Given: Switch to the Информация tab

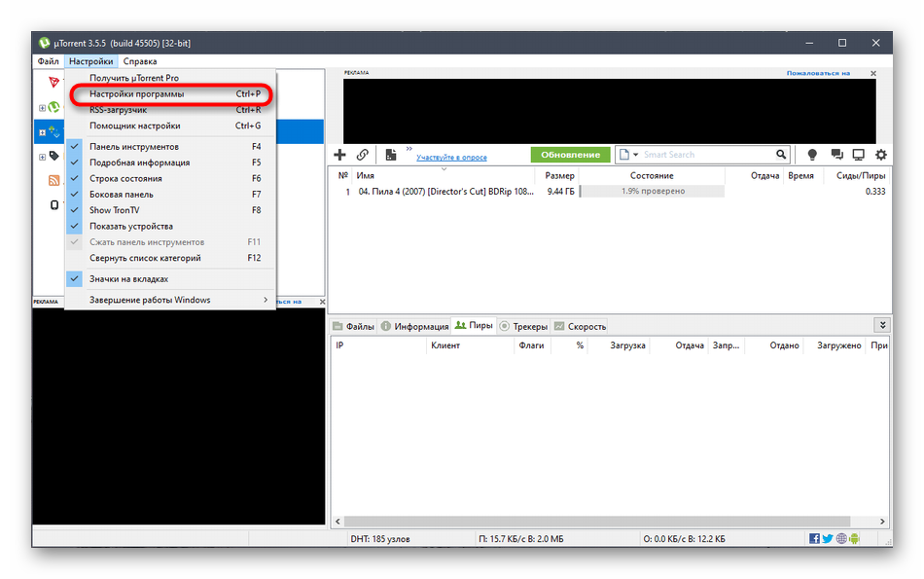Looking at the screenshot, I should click(x=415, y=326).
